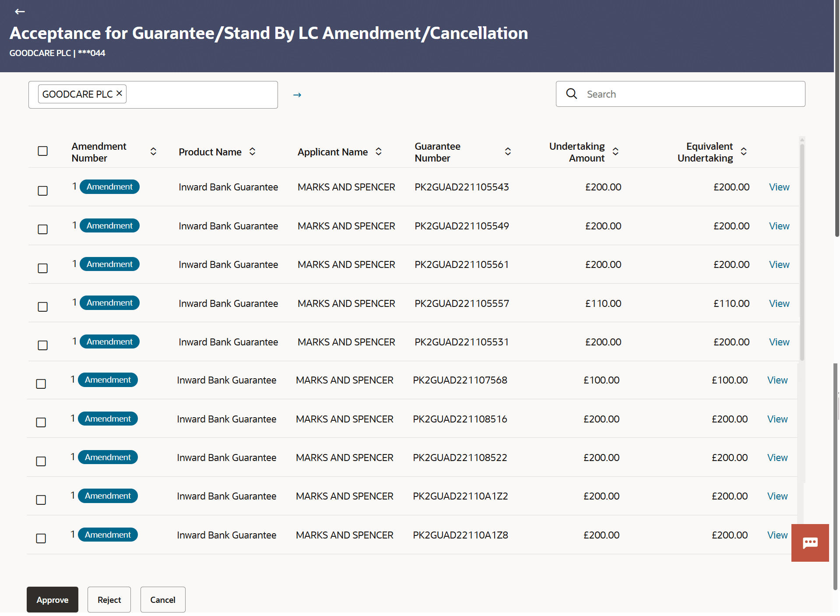Check the row with PK2GUAD221105557
This screenshot has width=840, height=616.
[43, 307]
